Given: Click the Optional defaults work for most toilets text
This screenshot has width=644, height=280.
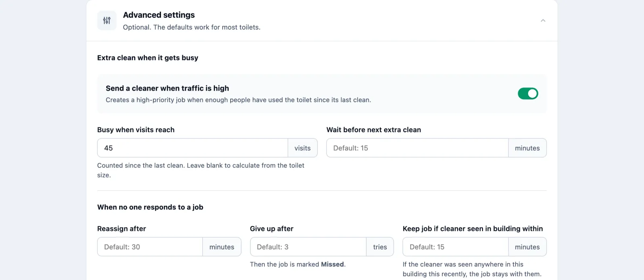Looking at the screenshot, I should tap(192, 27).
